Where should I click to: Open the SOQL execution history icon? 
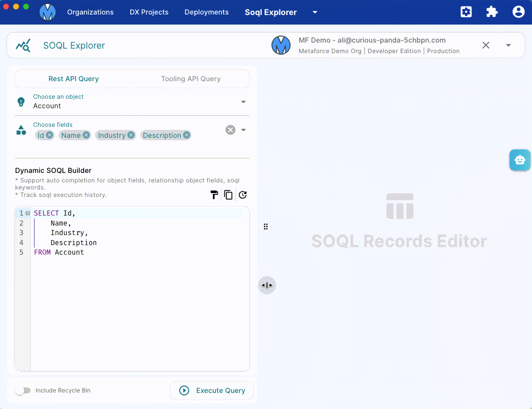(x=242, y=195)
